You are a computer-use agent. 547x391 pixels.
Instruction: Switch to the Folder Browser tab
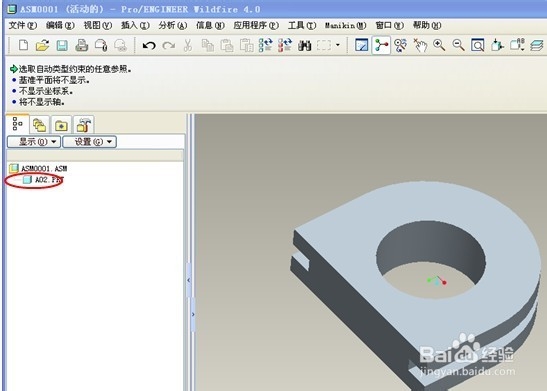pyautogui.click(x=39, y=125)
